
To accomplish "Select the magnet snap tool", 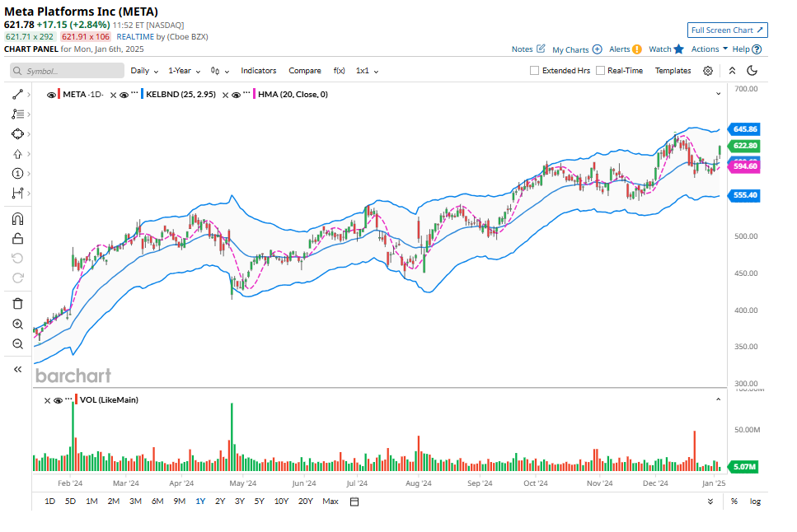I will tap(17, 219).
